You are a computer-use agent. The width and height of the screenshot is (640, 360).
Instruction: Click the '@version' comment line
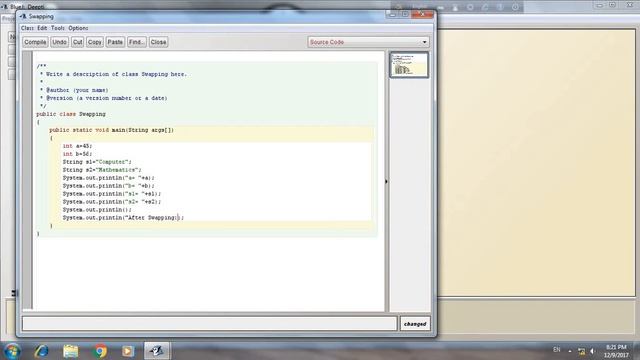tap(104, 98)
